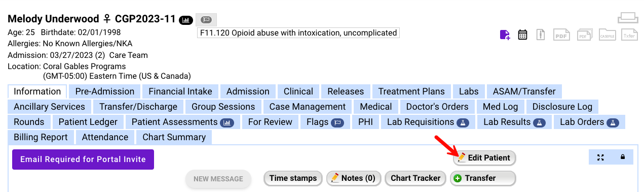Click the chart badge next to CGP2023-11
The height and width of the screenshot is (192, 644).
(186, 20)
